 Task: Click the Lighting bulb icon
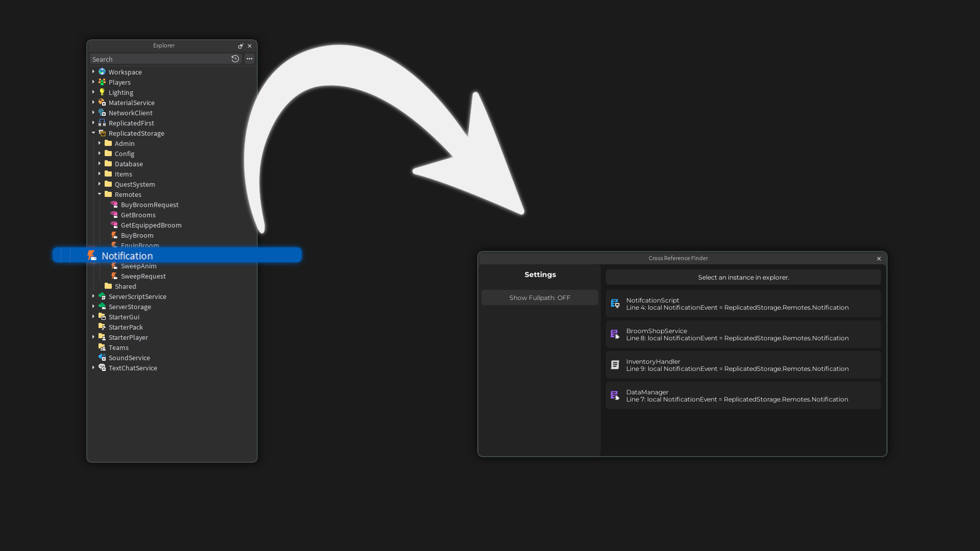tap(102, 92)
